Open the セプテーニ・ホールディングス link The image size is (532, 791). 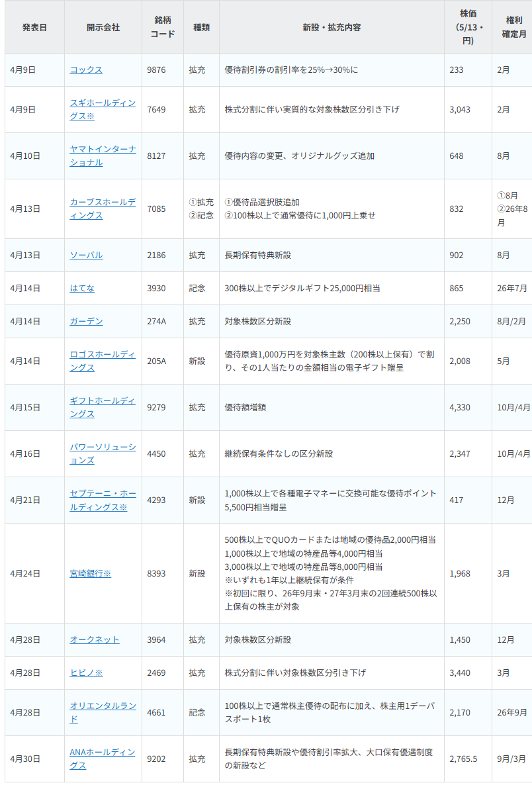coord(103,500)
